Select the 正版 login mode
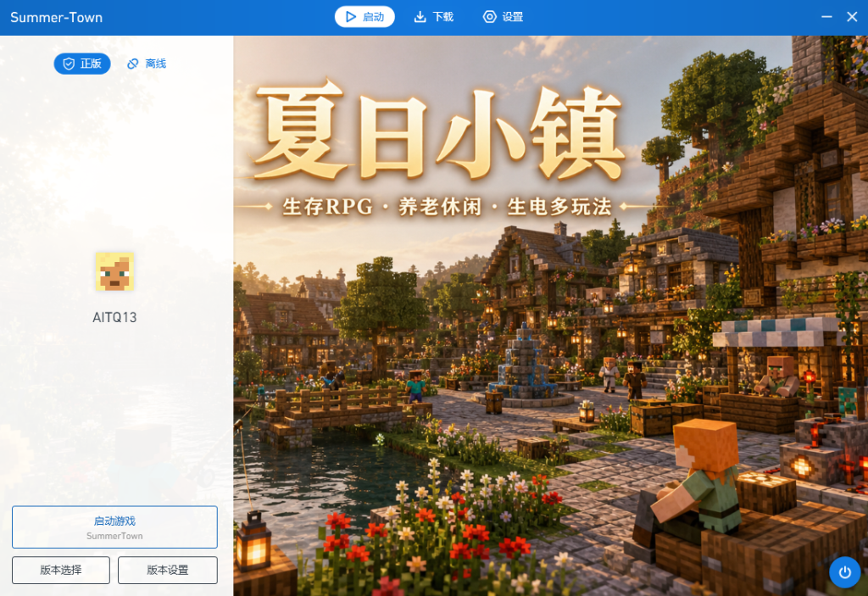The image size is (868, 596). 82,64
